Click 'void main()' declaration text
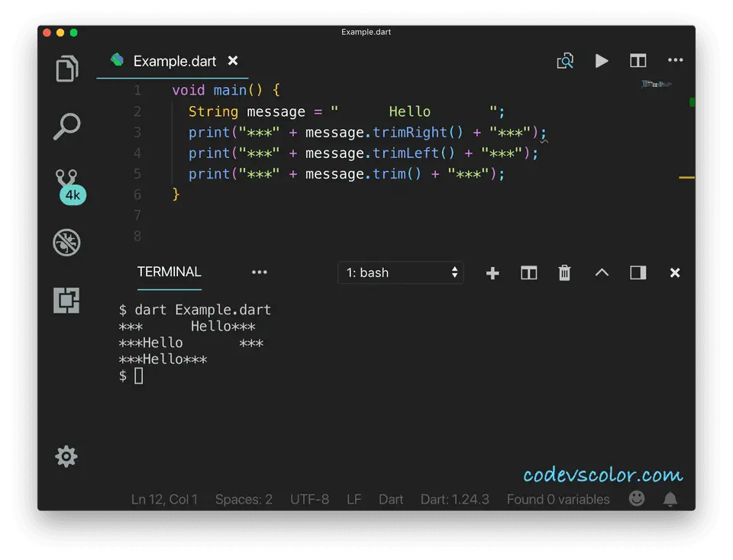733x560 pixels. point(218,90)
